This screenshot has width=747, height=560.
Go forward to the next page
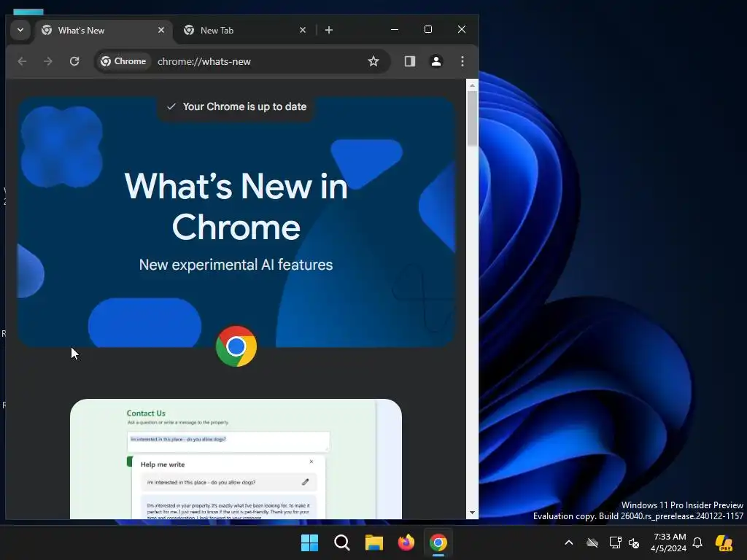coord(48,61)
